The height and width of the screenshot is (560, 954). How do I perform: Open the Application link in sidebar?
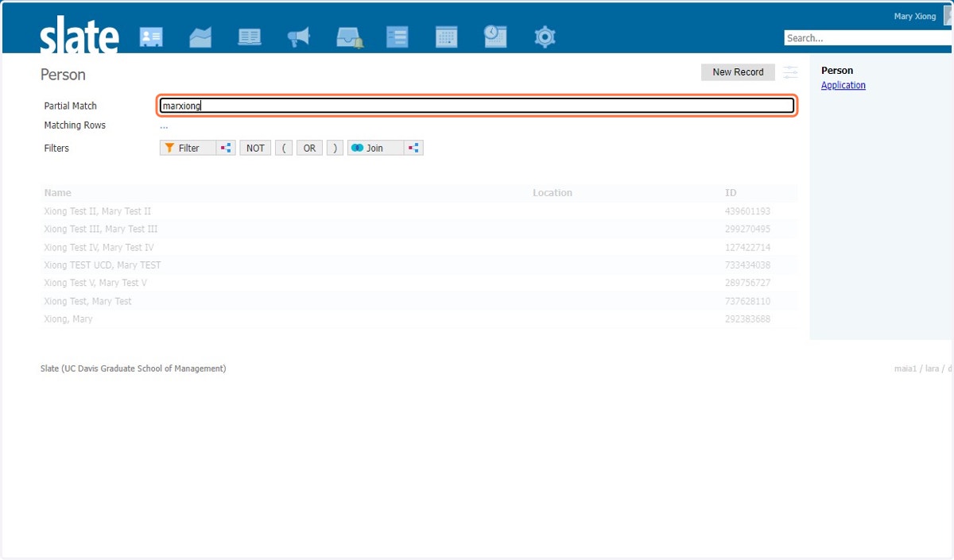point(843,85)
